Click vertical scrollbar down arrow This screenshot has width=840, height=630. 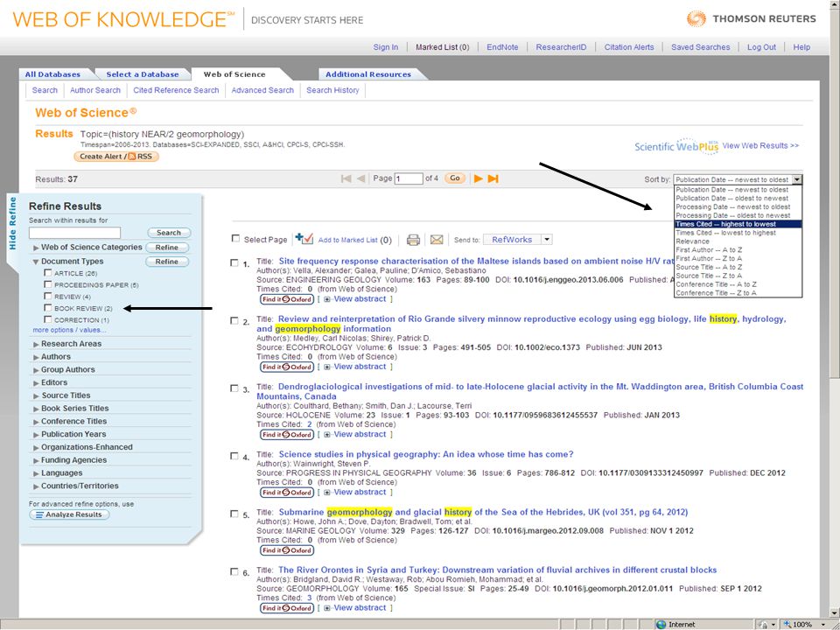tap(835, 612)
